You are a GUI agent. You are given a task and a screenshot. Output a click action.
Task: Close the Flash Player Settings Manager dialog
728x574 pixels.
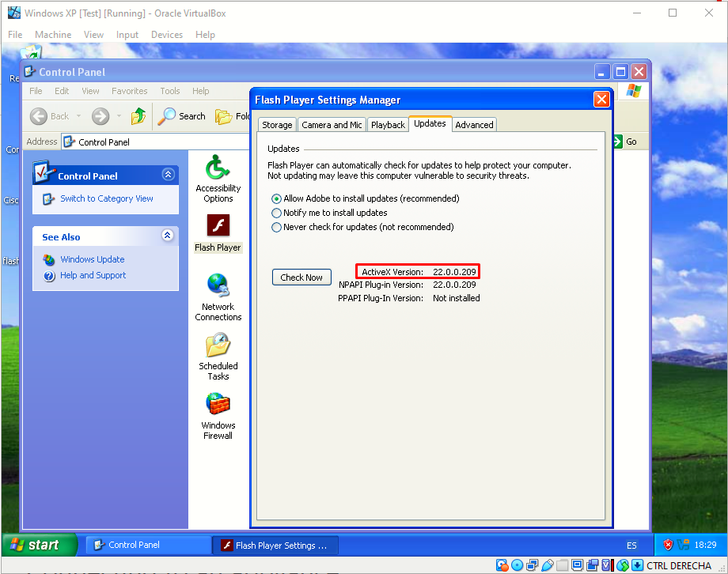[601, 99]
